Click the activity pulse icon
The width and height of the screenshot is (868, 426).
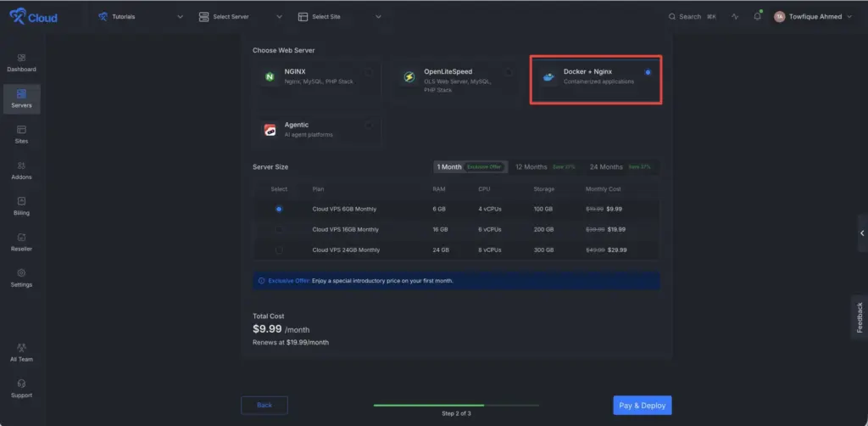click(x=735, y=17)
